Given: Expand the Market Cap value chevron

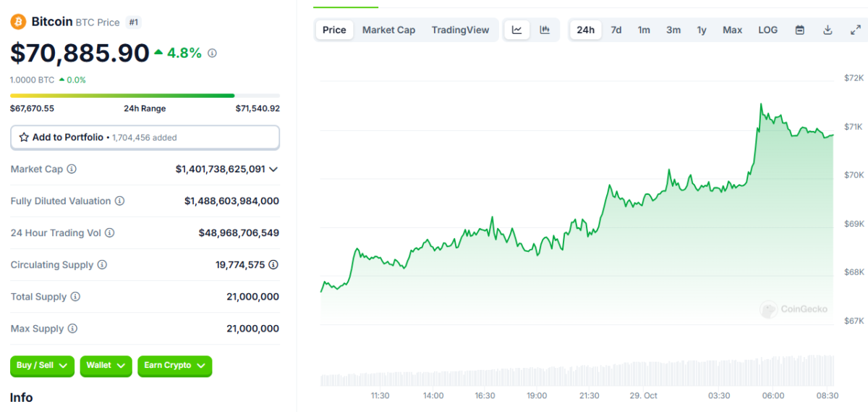Looking at the screenshot, I should point(273,169).
